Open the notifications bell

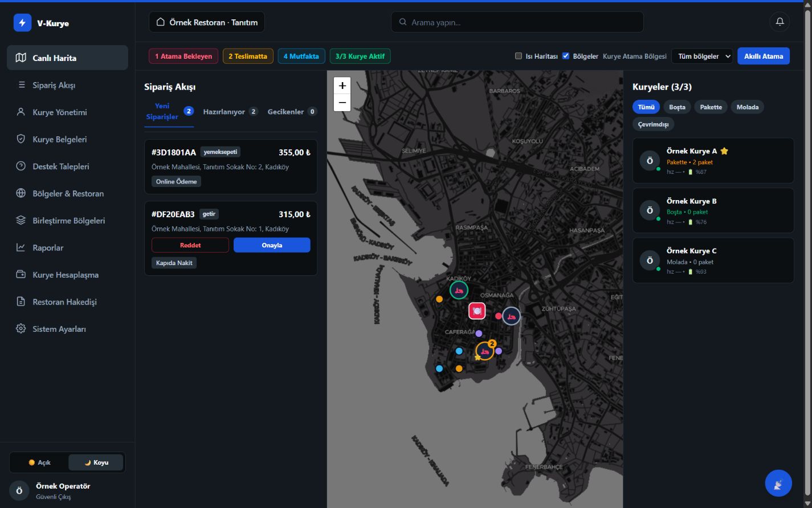point(780,22)
